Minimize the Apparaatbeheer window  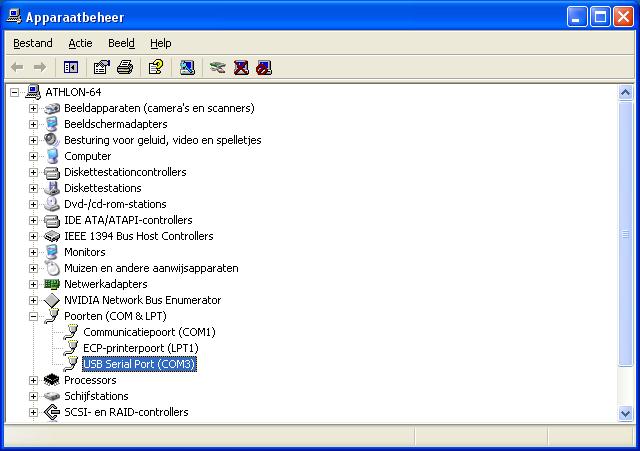click(x=577, y=17)
